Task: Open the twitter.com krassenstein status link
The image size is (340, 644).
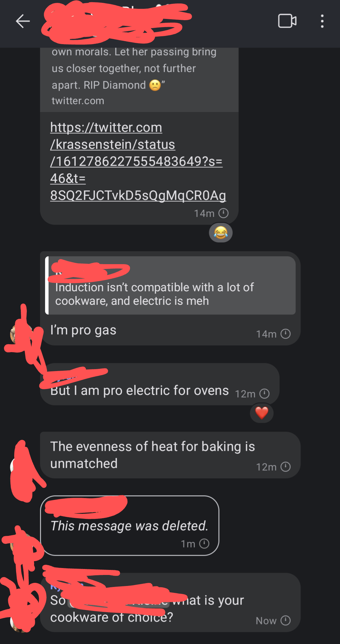Action: (x=138, y=161)
